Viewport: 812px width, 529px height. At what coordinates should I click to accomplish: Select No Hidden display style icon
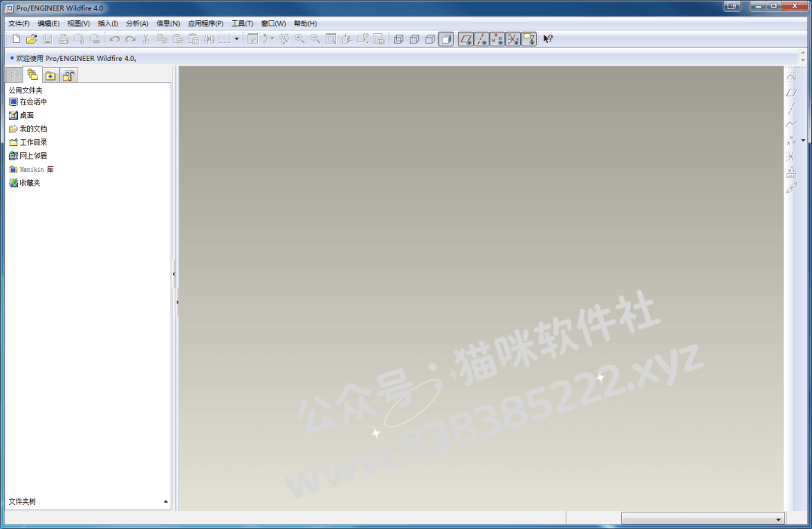coord(430,39)
